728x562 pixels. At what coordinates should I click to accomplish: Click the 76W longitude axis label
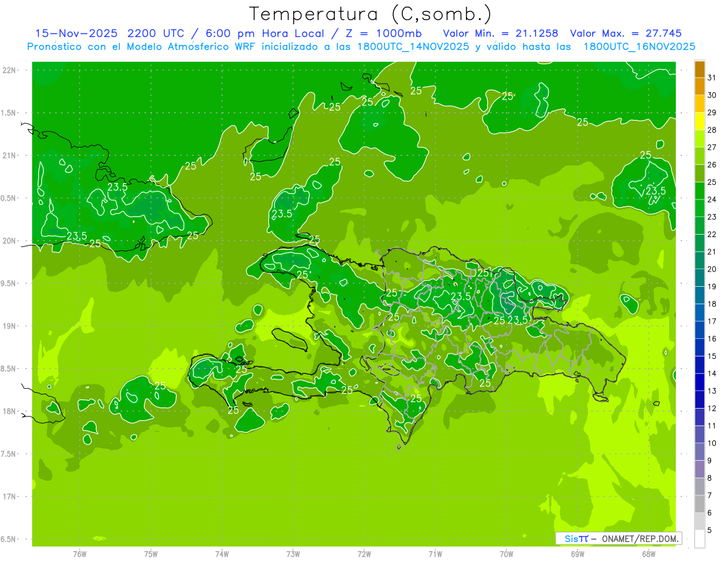[79, 554]
